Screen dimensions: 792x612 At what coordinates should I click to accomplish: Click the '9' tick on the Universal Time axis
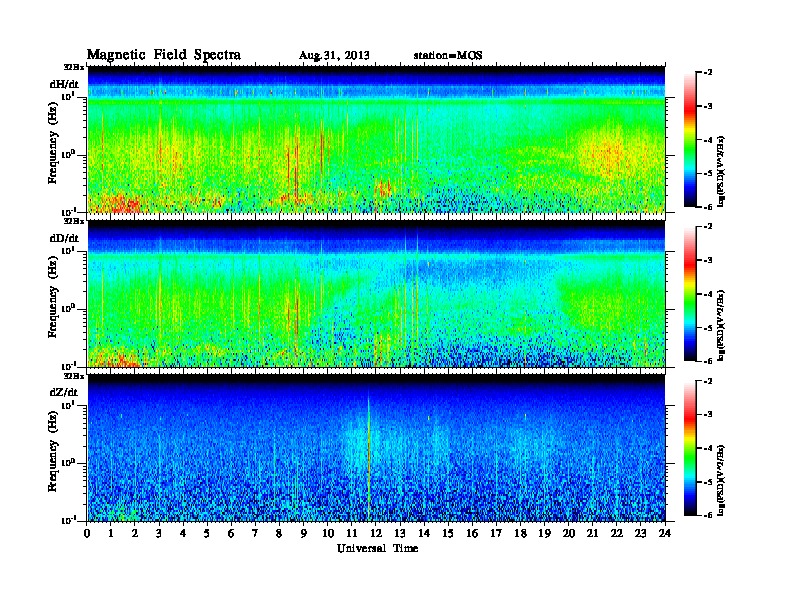click(x=304, y=533)
